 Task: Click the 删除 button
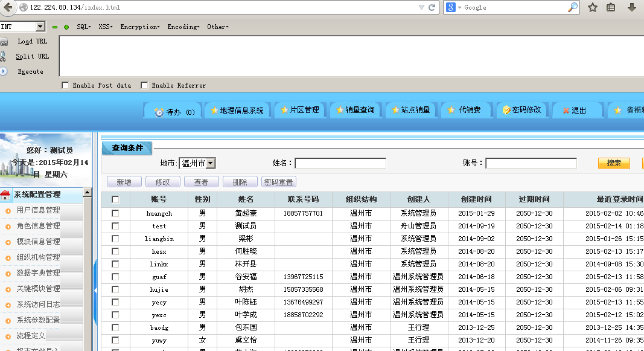point(240,182)
